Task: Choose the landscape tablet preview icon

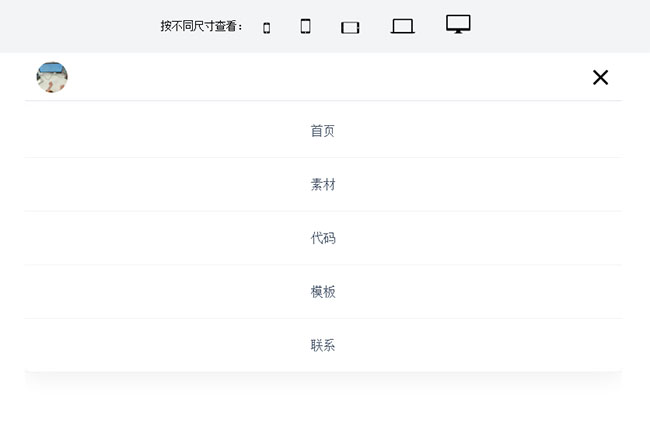Action: (x=350, y=28)
